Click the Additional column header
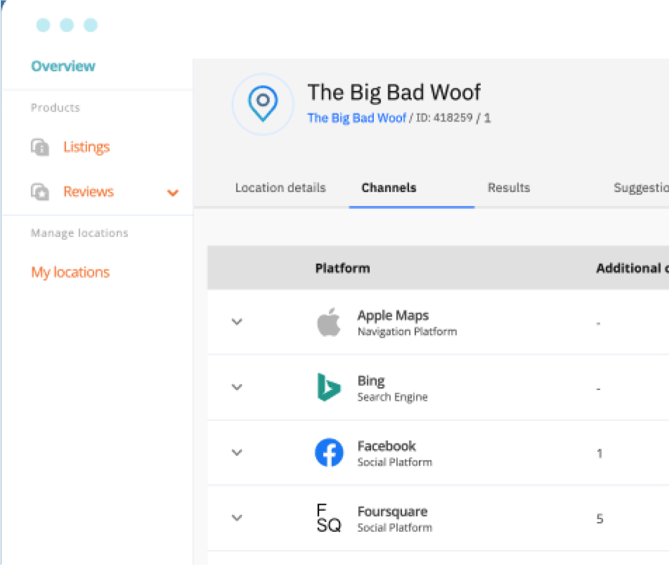The height and width of the screenshot is (565, 669). tap(632, 268)
